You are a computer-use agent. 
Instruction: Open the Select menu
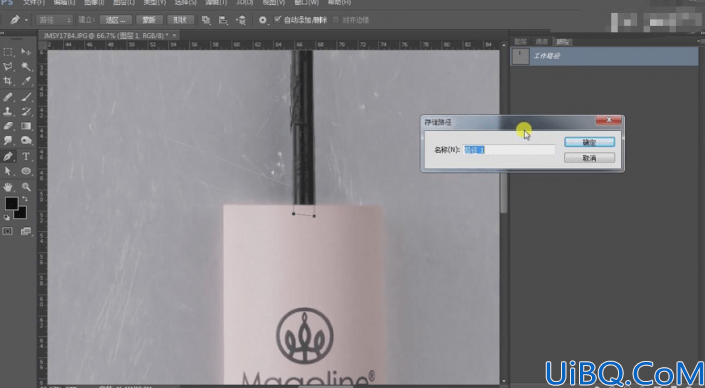click(x=185, y=3)
